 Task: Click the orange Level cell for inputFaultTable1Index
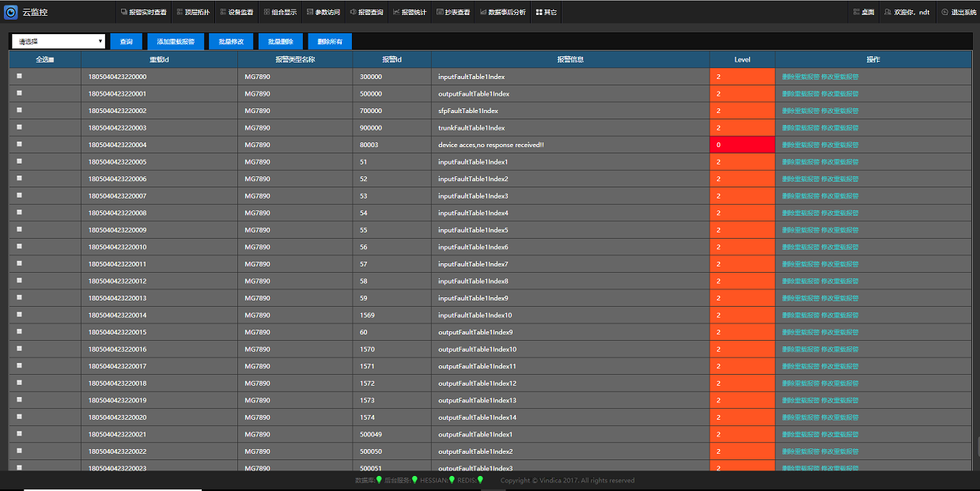(x=743, y=77)
